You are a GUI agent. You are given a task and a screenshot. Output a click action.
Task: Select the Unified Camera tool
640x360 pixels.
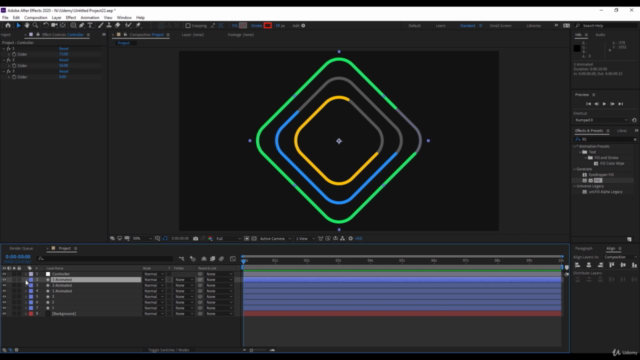pyautogui.click(x=54, y=25)
